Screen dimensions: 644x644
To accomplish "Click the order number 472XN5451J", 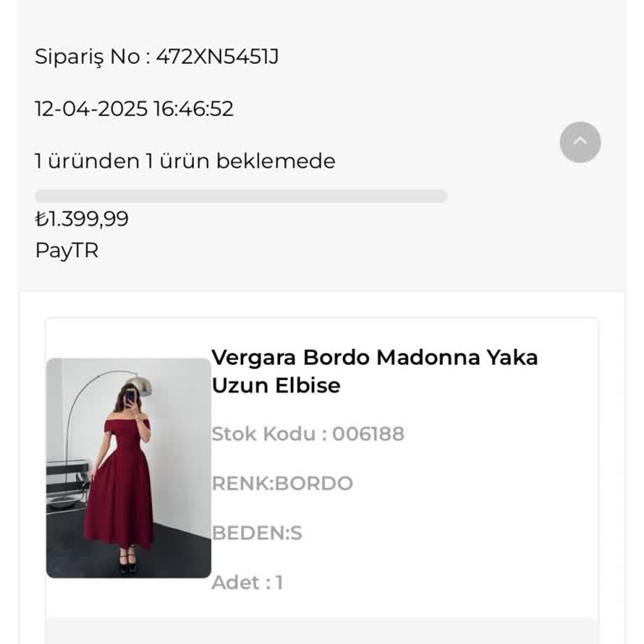I will [x=217, y=57].
